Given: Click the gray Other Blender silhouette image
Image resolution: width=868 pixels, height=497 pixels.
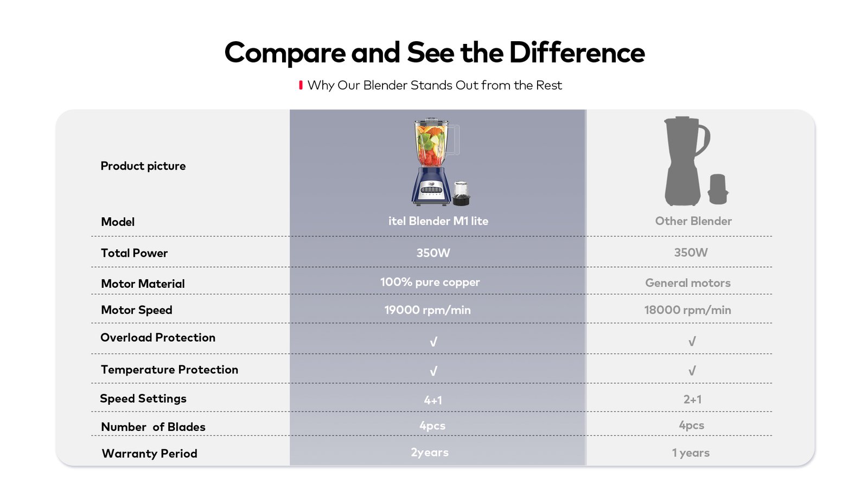Looking at the screenshot, I should click(x=696, y=161).
